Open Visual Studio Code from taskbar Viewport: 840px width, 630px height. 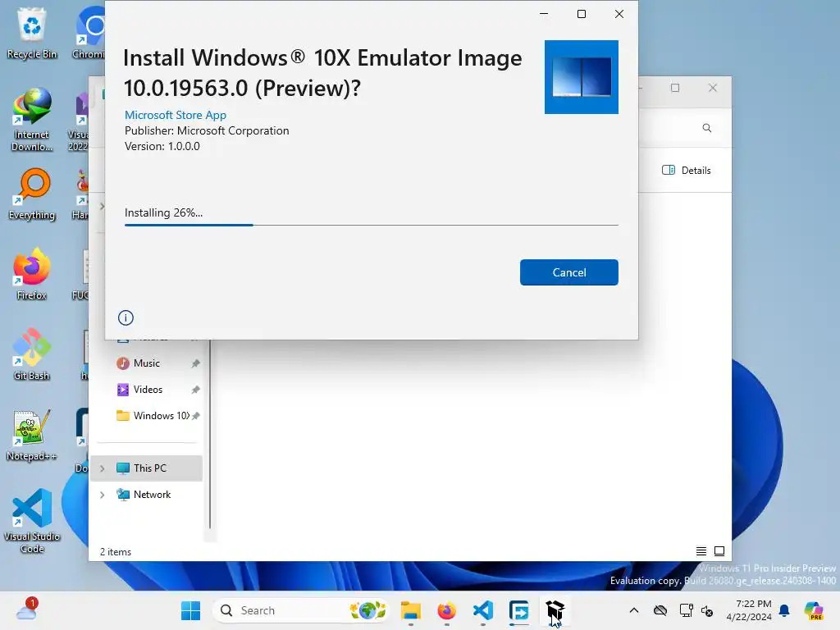pos(482,610)
